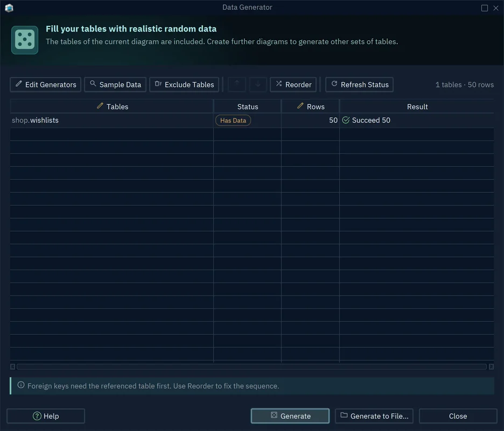Click the right arrow of the horizontal scrollbar
Viewport: 504px width, 431px height.
[x=491, y=366]
